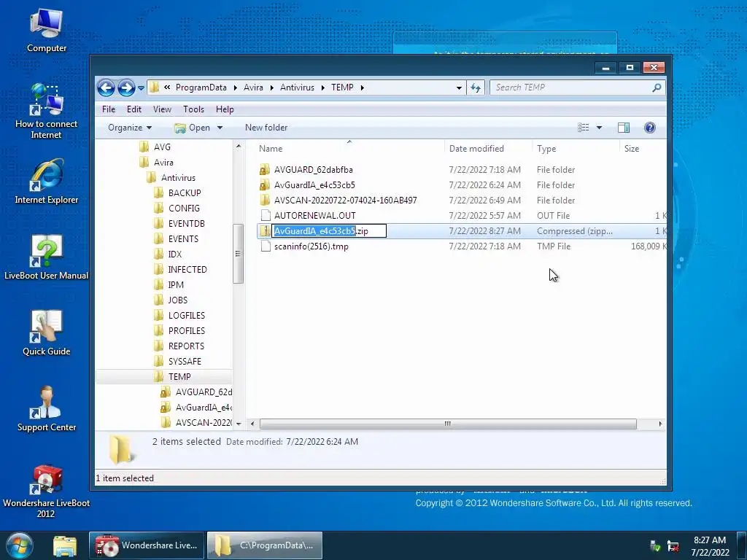The width and height of the screenshot is (747, 560).
Task: Sort by Name column header
Action: [x=271, y=149]
